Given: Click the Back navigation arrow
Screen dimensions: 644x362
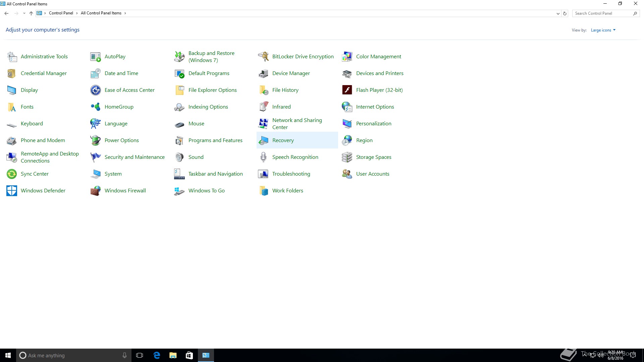Looking at the screenshot, I should (6, 13).
